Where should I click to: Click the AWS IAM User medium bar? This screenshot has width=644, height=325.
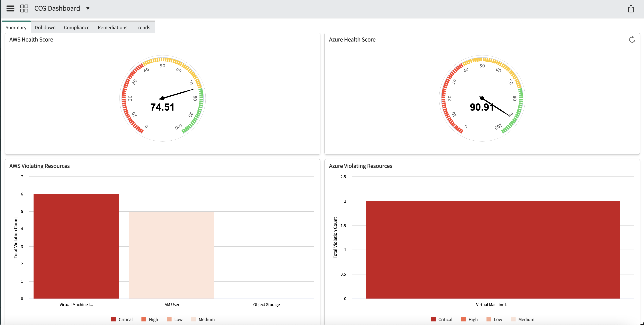[x=171, y=255]
